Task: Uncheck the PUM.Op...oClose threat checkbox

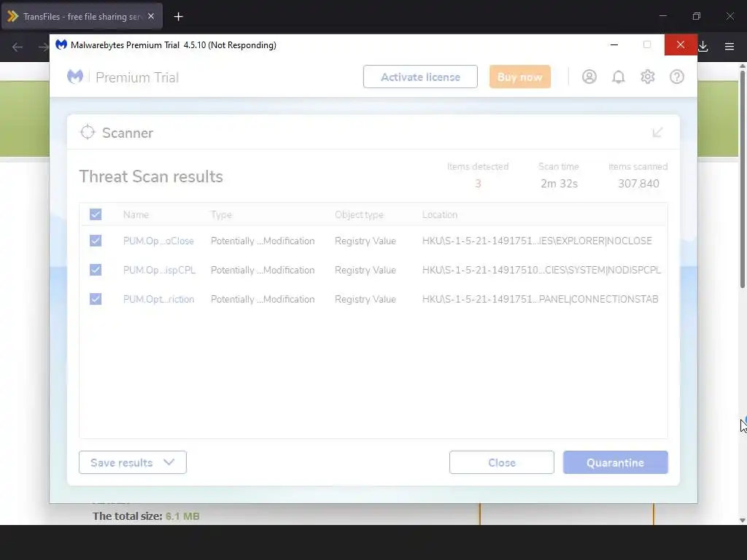Action: (96, 241)
